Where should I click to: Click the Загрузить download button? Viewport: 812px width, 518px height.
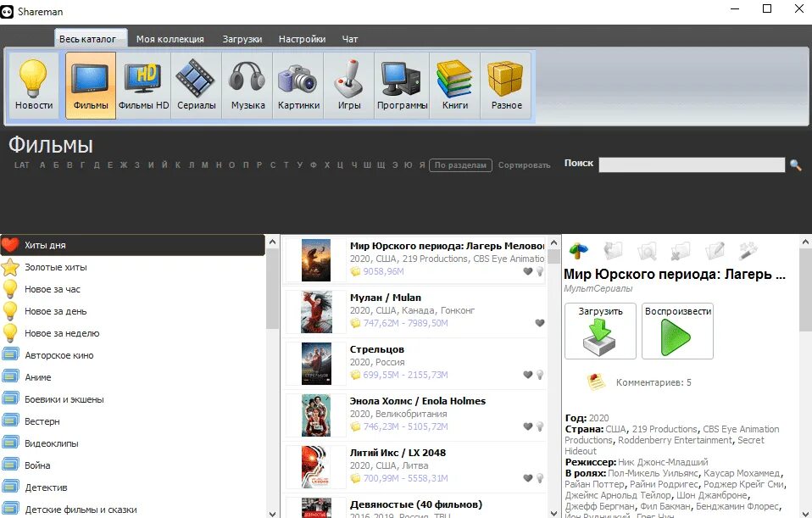tap(600, 331)
